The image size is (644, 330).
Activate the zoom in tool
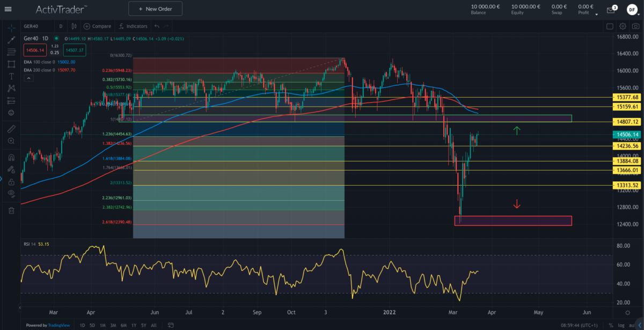tap(11, 141)
